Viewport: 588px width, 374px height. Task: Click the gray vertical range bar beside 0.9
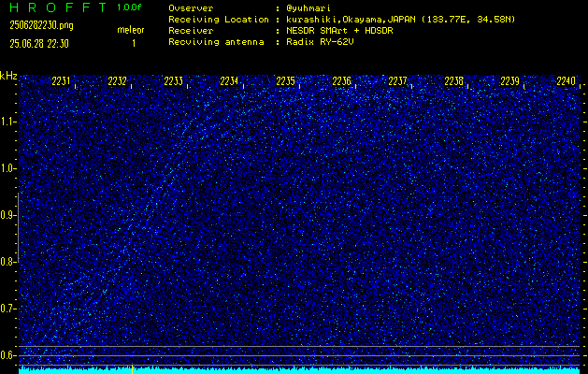19,227
